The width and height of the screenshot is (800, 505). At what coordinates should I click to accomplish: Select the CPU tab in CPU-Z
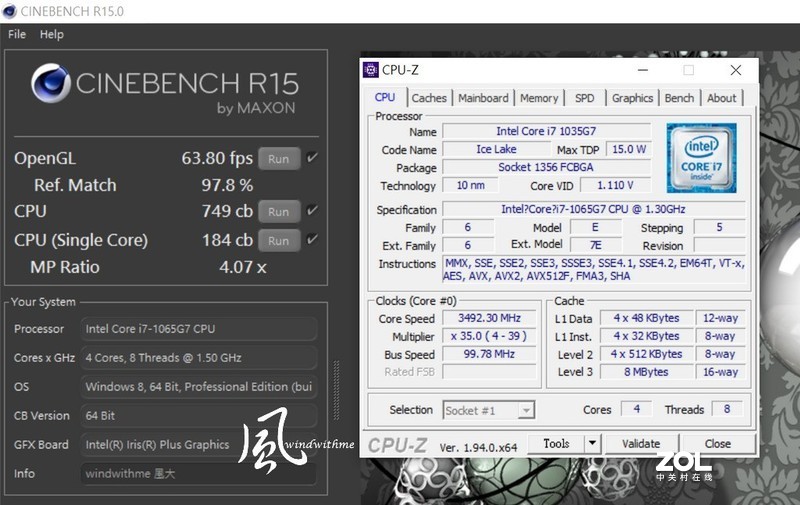click(x=385, y=97)
